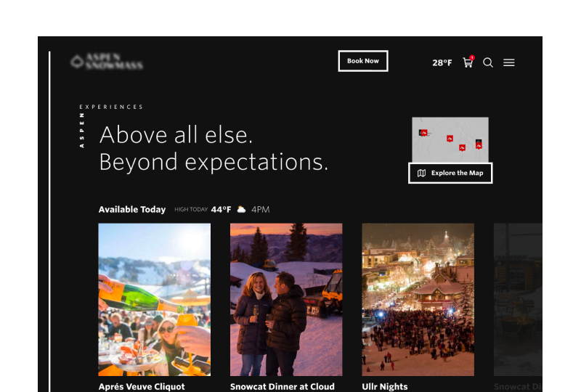This screenshot has height=392, width=581.
Task: Click the 'Above all else.' headline
Action: point(176,134)
